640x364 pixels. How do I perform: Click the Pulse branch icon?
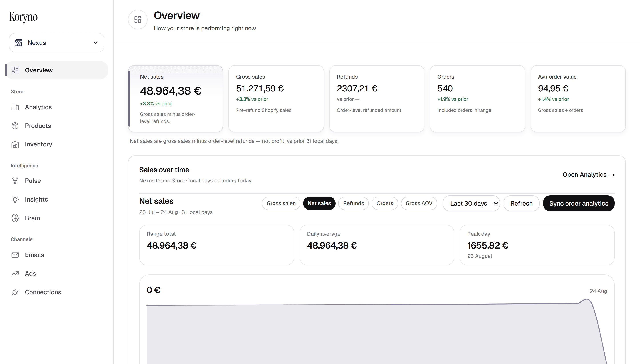point(15,180)
